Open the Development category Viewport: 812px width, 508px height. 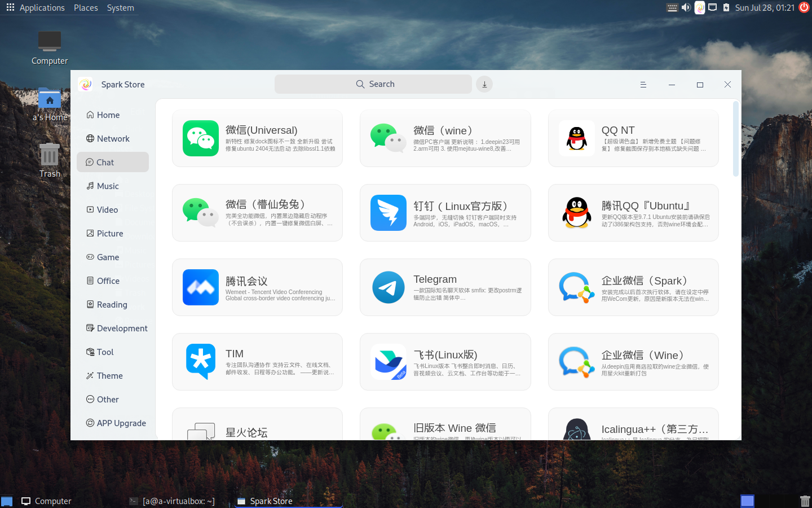coord(113,328)
